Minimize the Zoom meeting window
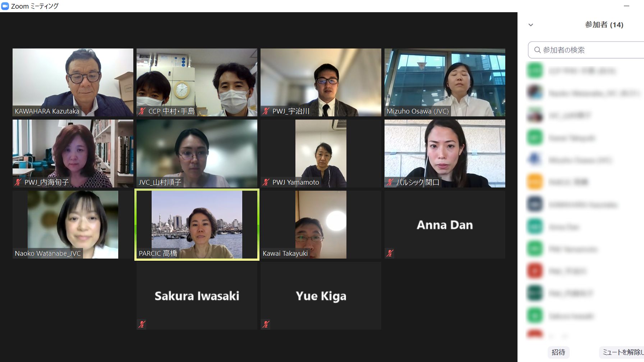This screenshot has height=362, width=644. [x=627, y=6]
